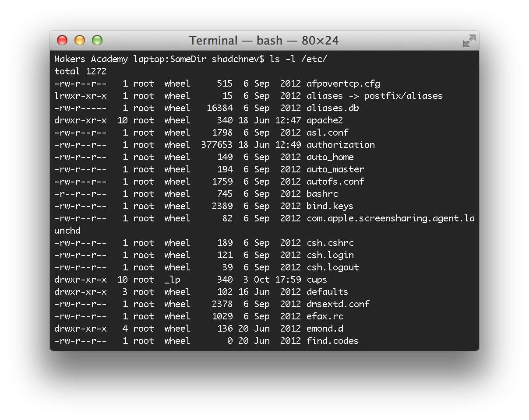The height and width of the screenshot is (420, 529).
Task: Click the afpovertcp.cfg filename
Action: click(x=343, y=84)
